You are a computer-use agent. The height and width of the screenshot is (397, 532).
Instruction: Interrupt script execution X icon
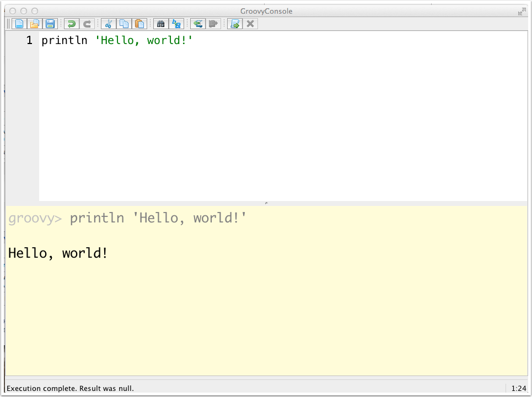pos(250,24)
